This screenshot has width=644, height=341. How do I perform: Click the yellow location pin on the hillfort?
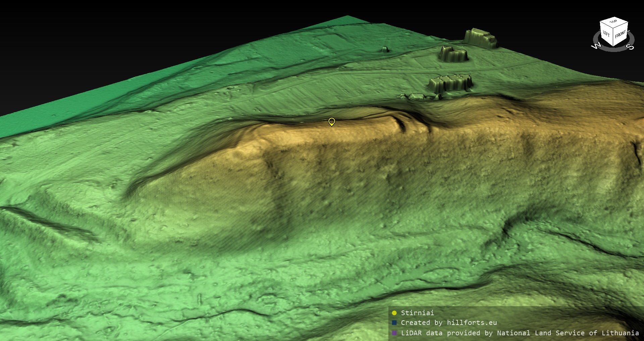[331, 121]
